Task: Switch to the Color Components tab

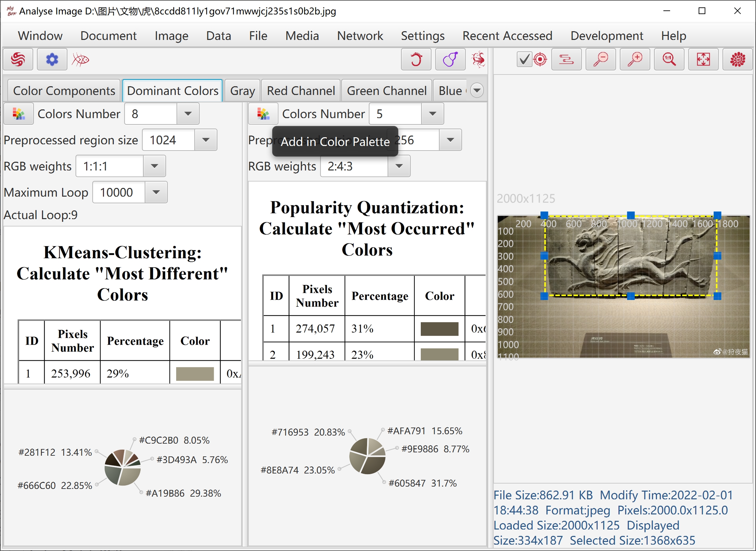Action: coord(64,91)
